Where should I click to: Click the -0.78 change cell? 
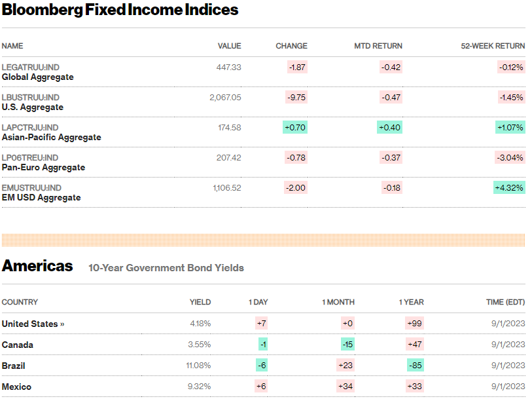pyautogui.click(x=296, y=158)
